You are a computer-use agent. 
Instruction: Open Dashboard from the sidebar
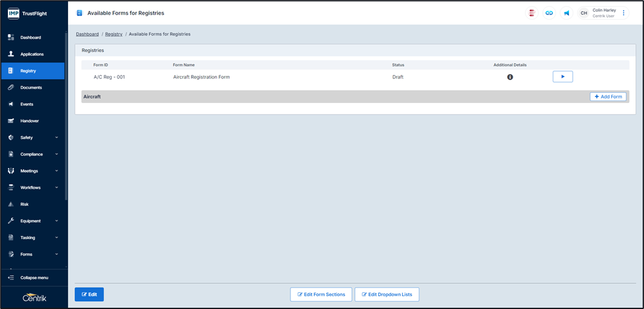point(30,37)
